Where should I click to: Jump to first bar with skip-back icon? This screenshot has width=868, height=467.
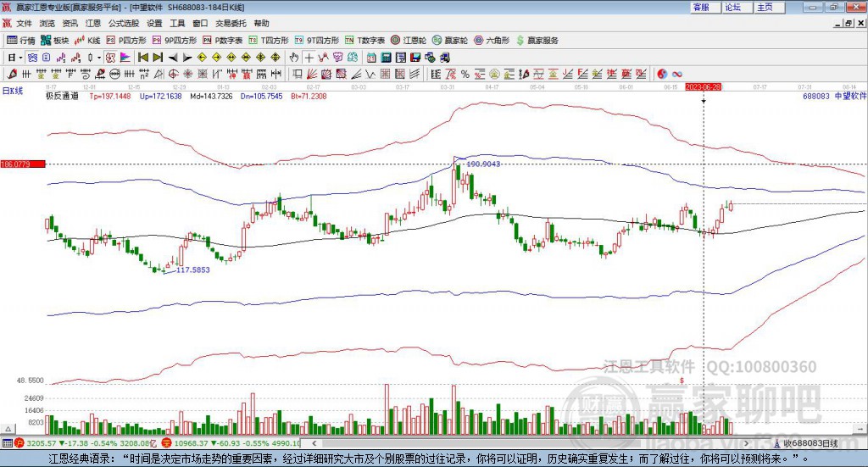tap(142, 58)
